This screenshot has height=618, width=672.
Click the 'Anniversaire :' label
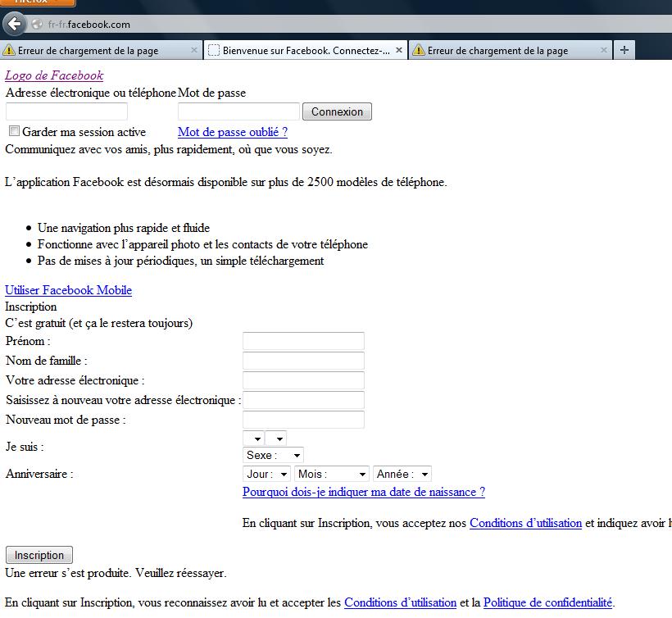[x=39, y=474]
